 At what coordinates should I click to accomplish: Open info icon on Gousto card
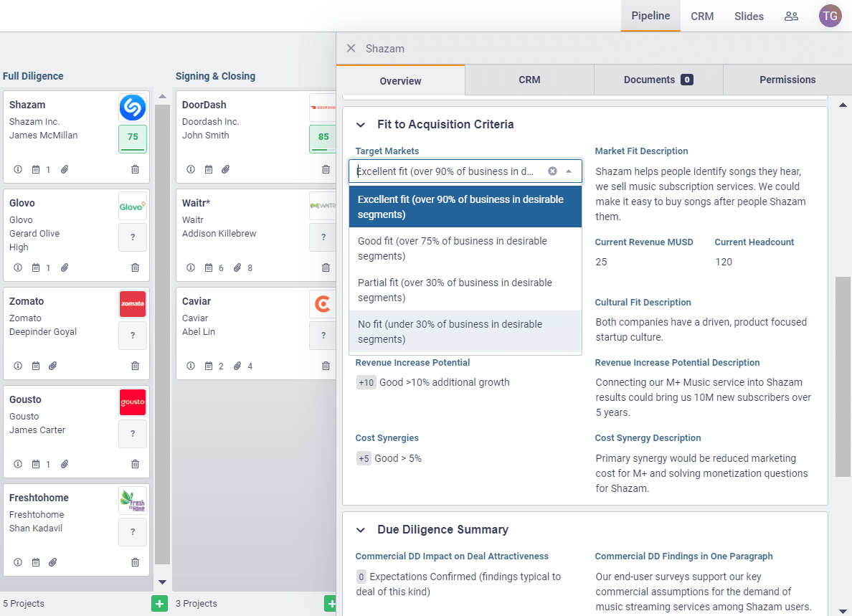click(x=18, y=465)
